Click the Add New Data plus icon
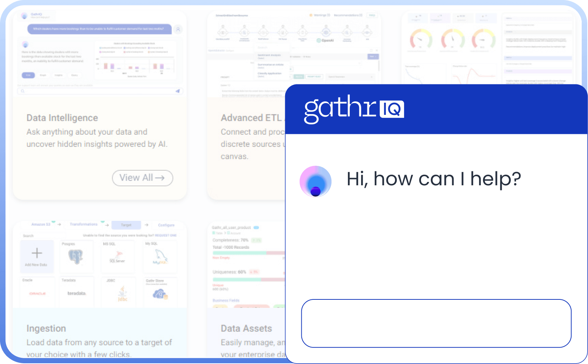This screenshot has height=364, width=588. (37, 254)
